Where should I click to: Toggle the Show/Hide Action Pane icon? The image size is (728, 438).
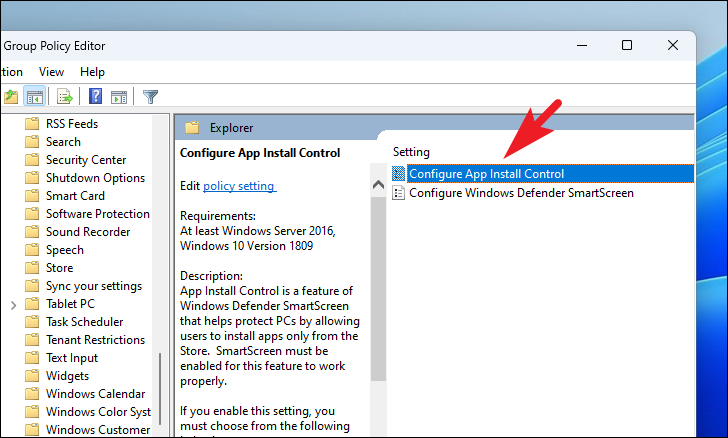click(119, 97)
